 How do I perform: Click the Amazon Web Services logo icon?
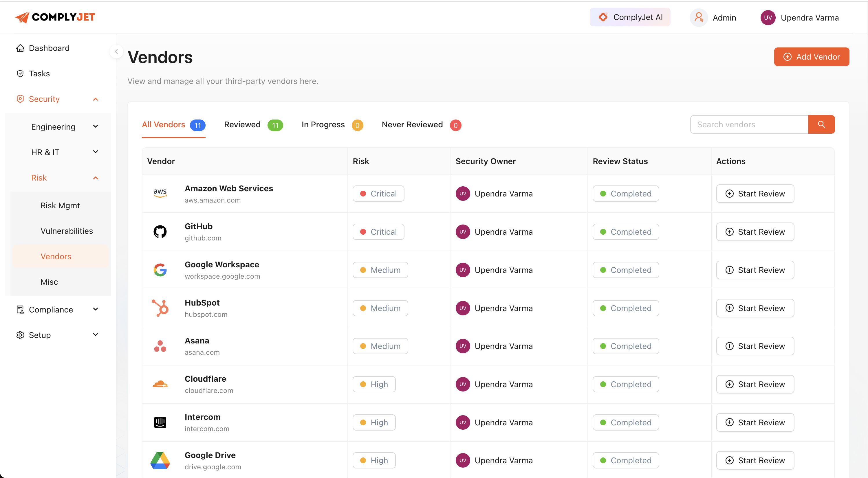(x=160, y=193)
